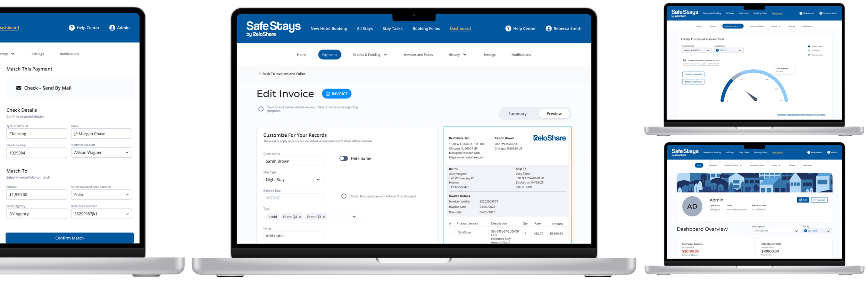Image resolution: width=868 pixels, height=281 pixels.
Task: Switch to Summary in the Summary/Preview toggle
Action: [x=517, y=114]
